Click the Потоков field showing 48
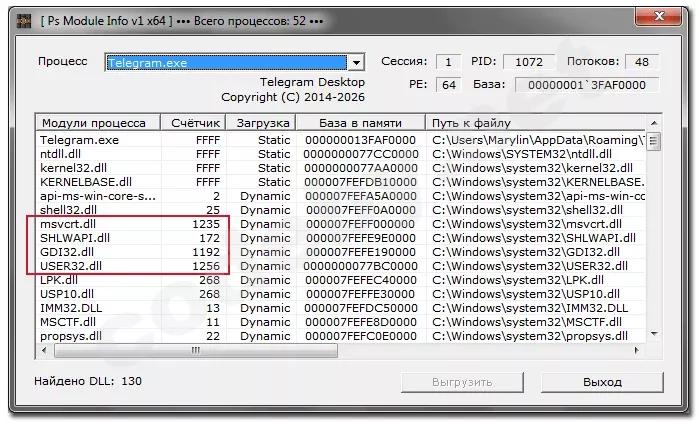 point(642,62)
